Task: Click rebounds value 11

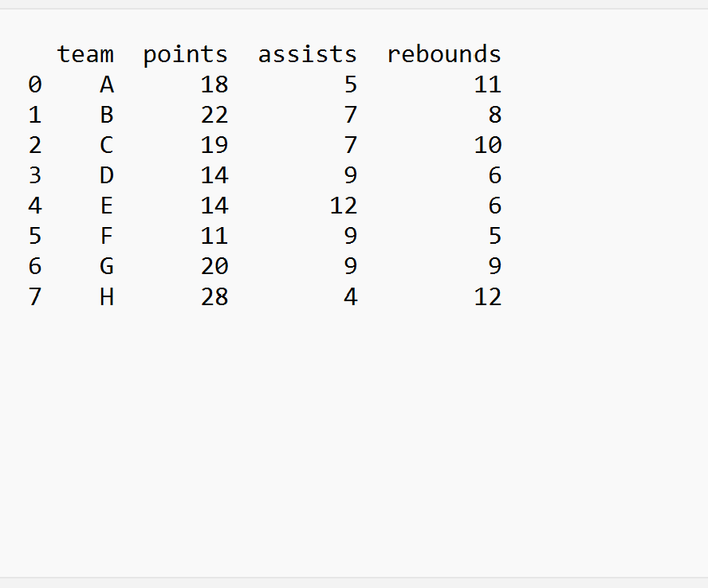Action: click(488, 84)
